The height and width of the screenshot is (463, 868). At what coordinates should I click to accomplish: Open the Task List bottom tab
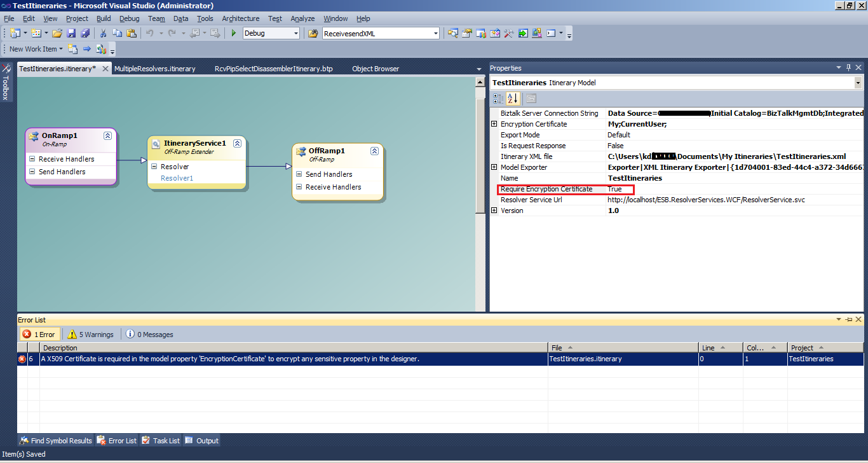point(161,441)
